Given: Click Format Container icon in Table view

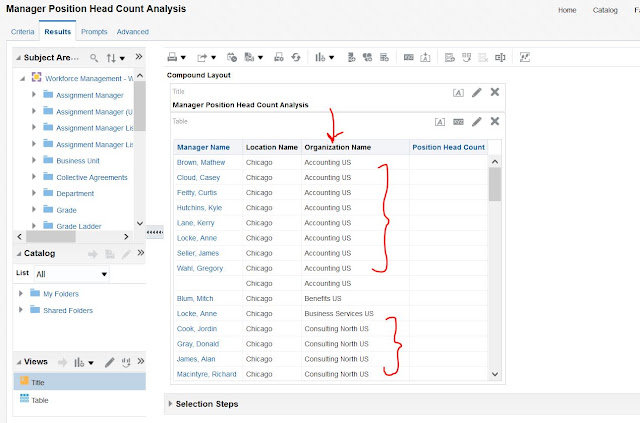Looking at the screenshot, I should pos(440,122).
